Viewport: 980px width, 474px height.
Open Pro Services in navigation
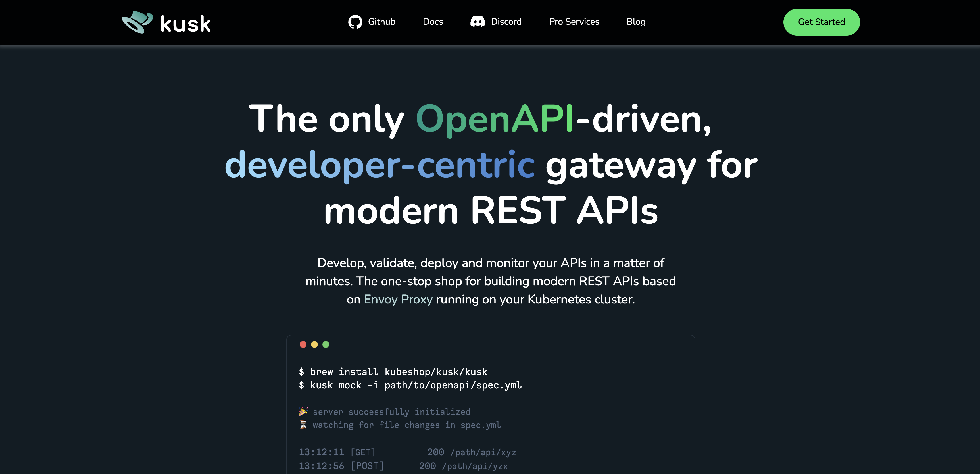coord(574,22)
